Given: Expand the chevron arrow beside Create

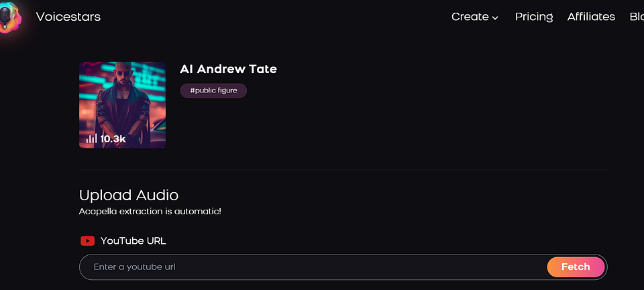Looking at the screenshot, I should 495,17.
